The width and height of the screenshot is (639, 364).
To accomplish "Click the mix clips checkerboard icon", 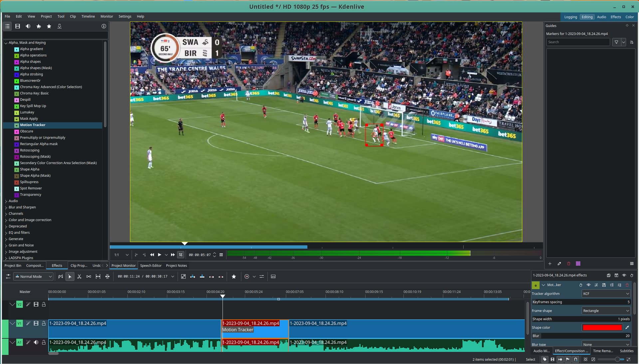I will click(183, 276).
